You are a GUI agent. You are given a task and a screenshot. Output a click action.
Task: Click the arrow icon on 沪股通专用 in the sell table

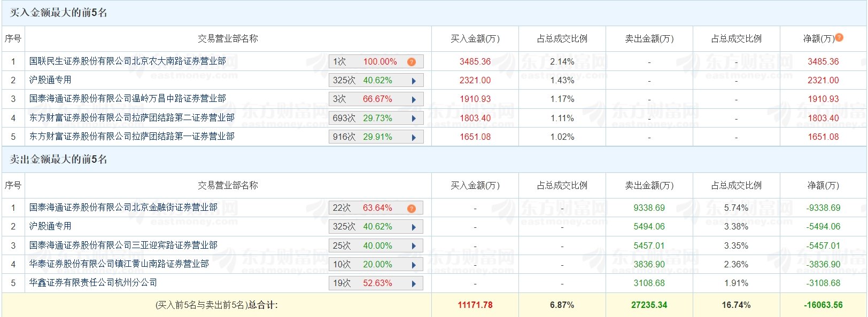(413, 226)
